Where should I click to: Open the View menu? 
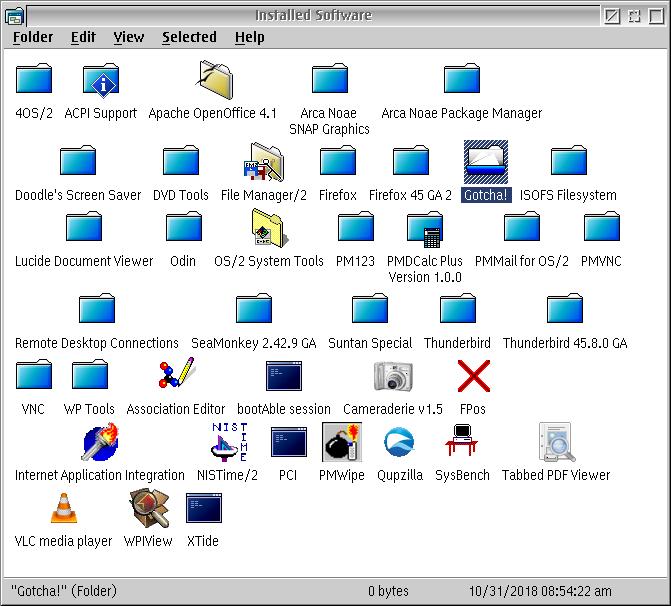pos(128,37)
